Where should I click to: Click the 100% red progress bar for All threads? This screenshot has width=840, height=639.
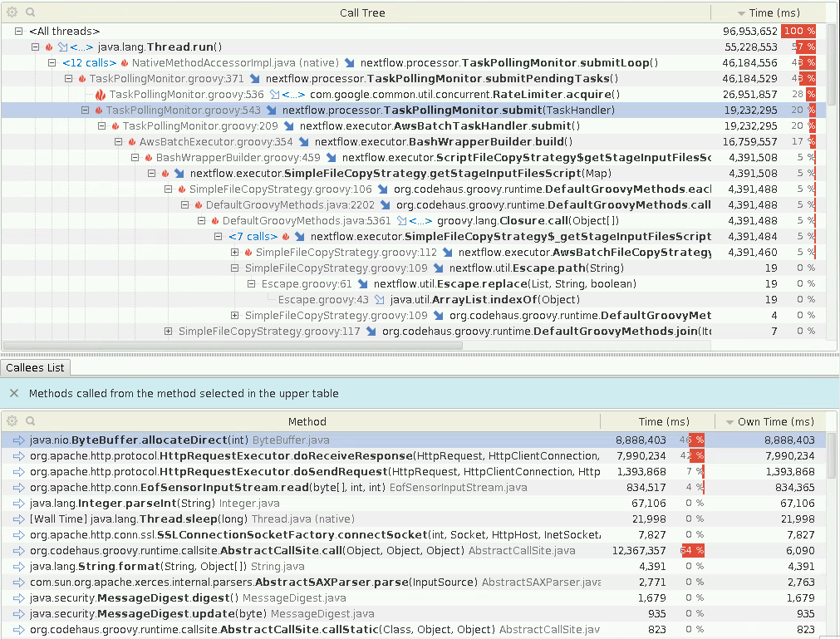tap(798, 31)
